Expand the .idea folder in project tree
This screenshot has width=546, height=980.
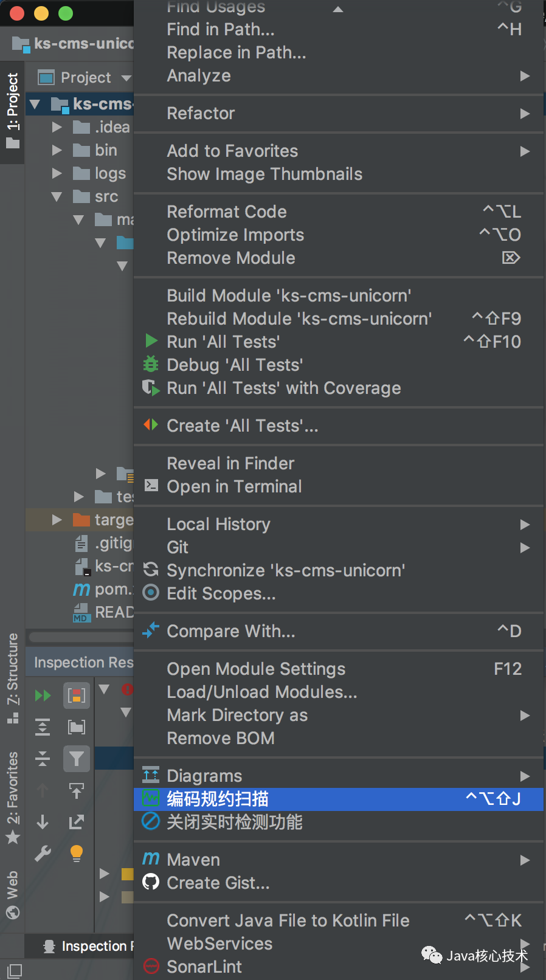pyautogui.click(x=57, y=127)
